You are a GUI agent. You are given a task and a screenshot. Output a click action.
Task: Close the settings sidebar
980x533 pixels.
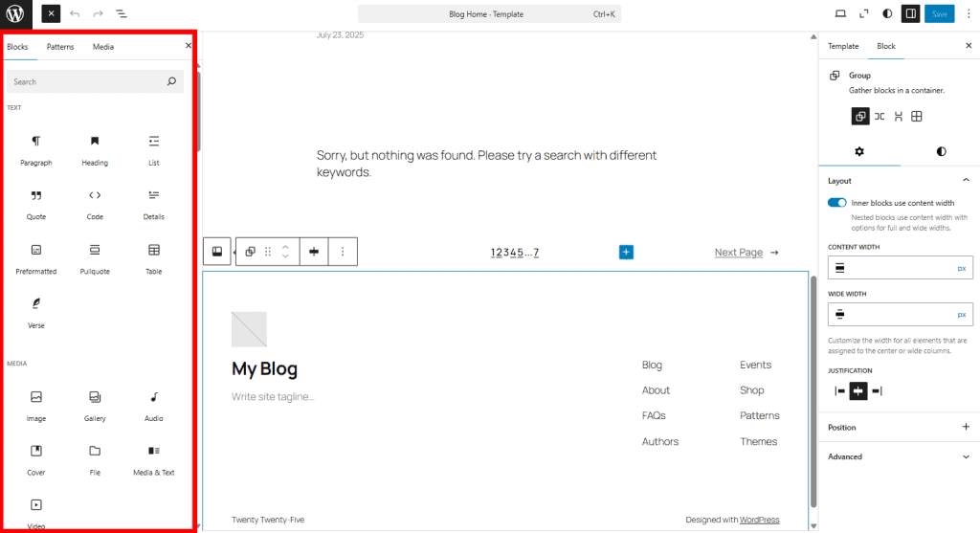969,46
